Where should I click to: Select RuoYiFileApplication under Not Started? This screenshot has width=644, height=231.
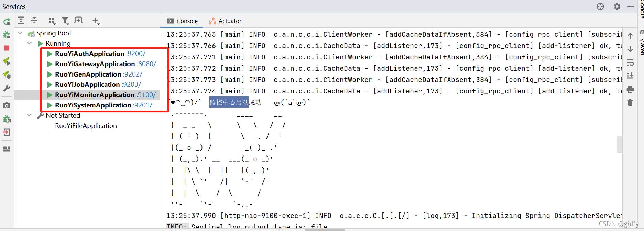[x=86, y=126]
